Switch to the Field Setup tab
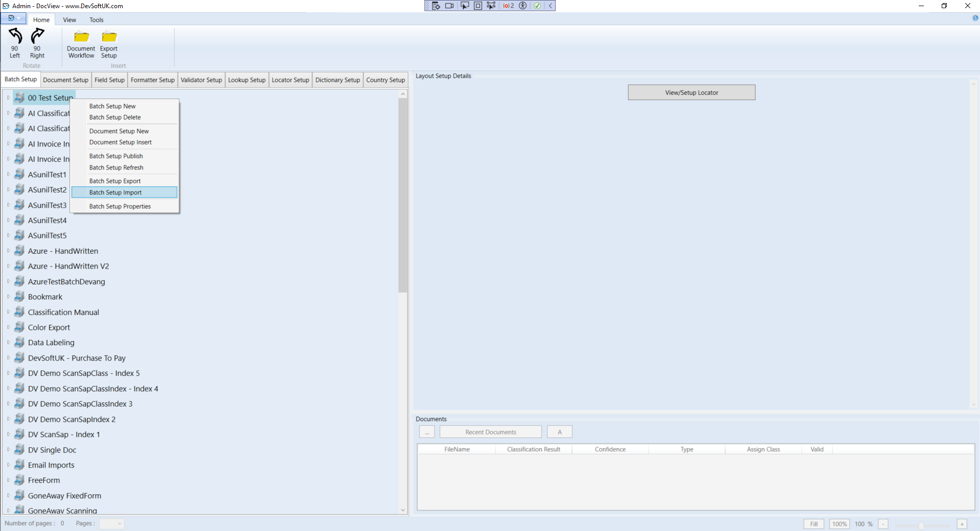Screen dimensions: 980x531 (109, 80)
